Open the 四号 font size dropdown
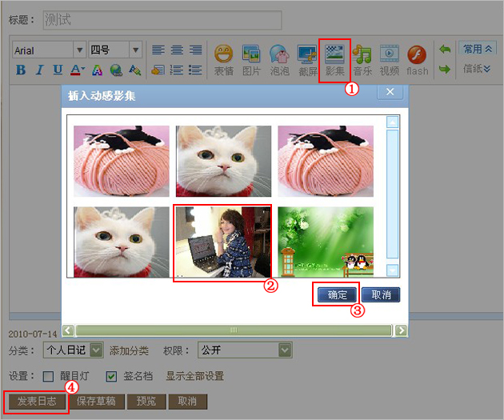 [136, 50]
